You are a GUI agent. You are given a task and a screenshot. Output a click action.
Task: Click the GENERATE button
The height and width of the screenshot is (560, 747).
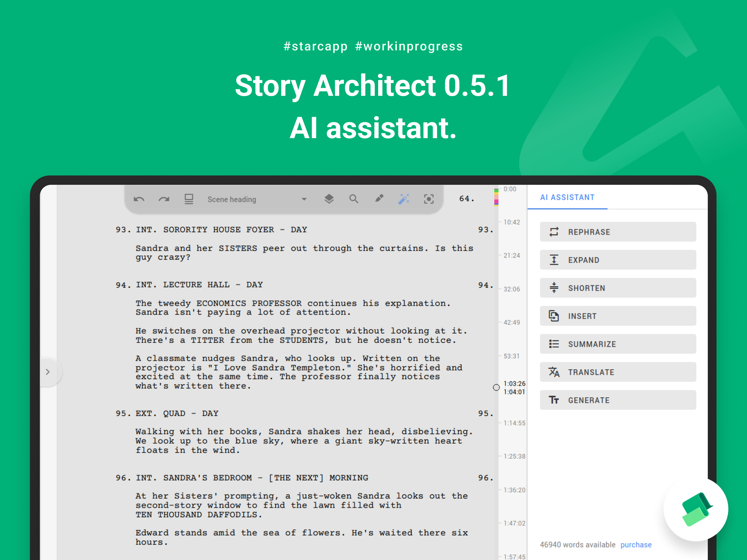618,400
